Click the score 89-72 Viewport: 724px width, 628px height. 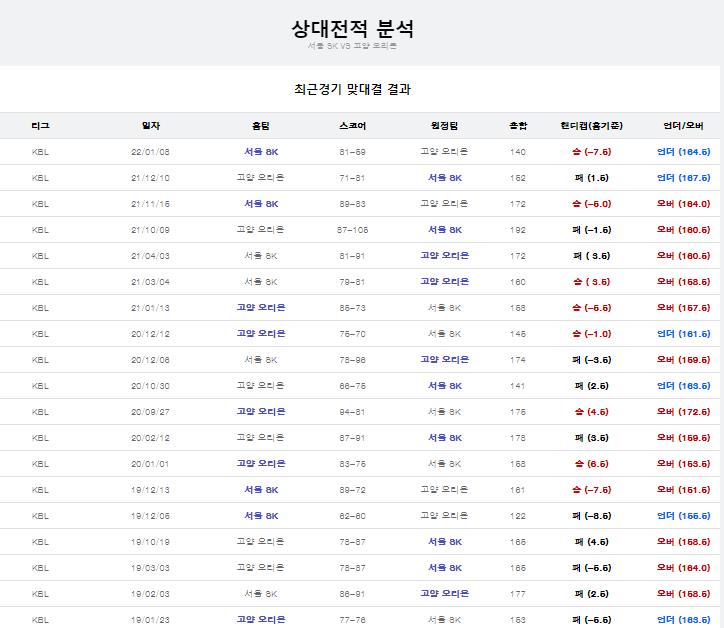[x=352, y=490]
